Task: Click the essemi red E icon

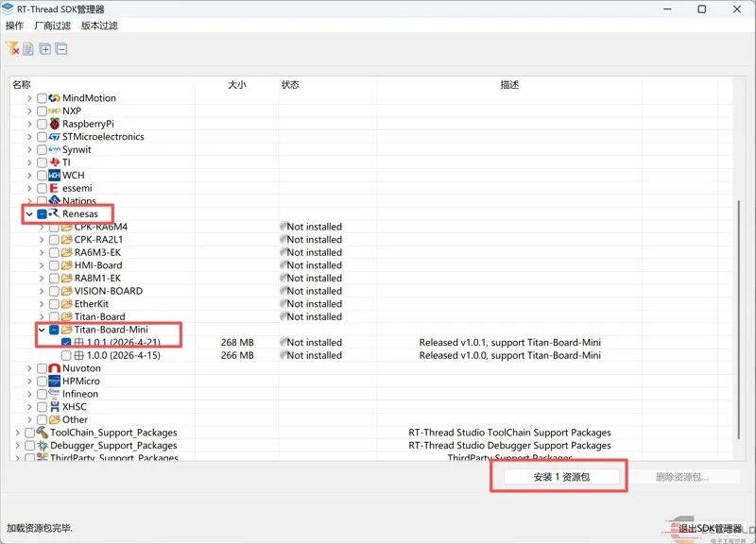Action: click(x=55, y=188)
